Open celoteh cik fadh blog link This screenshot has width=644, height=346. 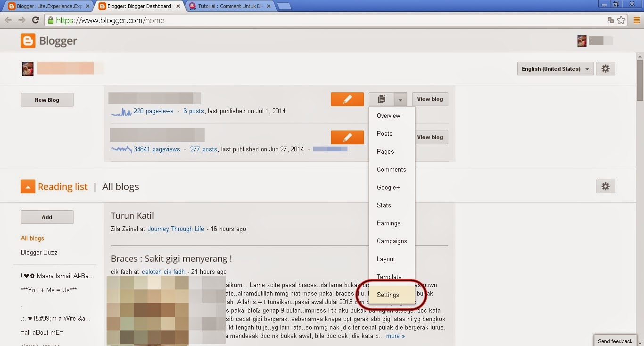coord(164,272)
